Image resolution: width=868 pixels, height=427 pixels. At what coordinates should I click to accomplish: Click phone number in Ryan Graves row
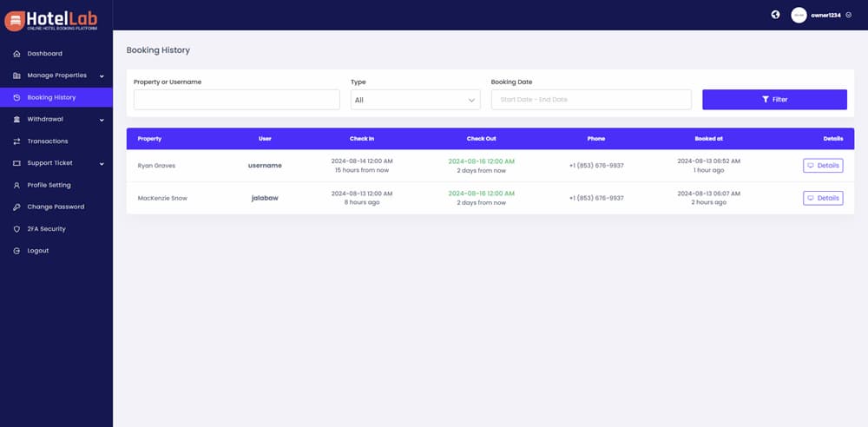pos(596,166)
